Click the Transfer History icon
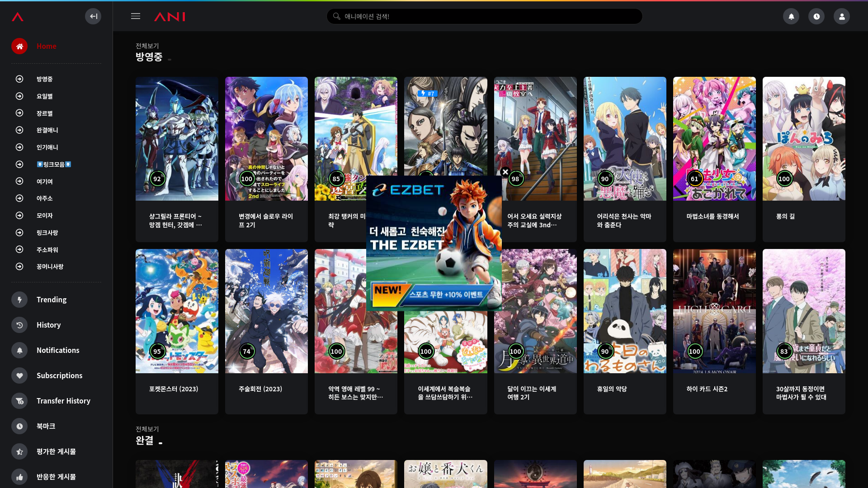Viewport: 868px width, 488px height. click(19, 401)
